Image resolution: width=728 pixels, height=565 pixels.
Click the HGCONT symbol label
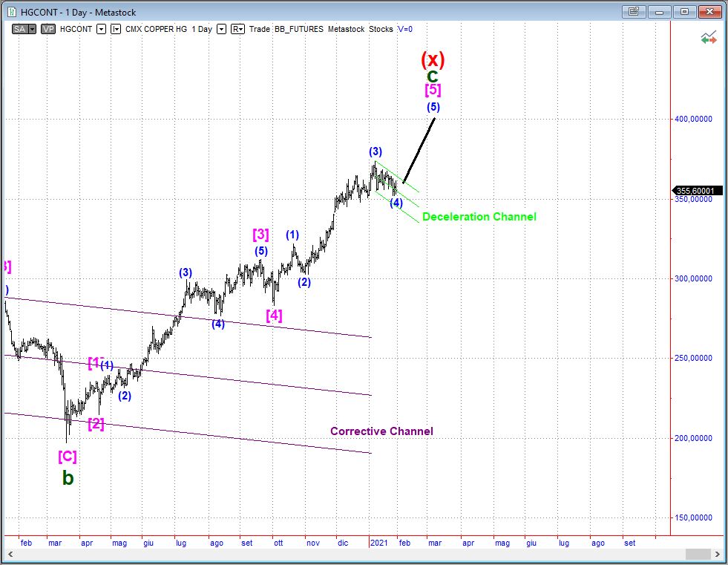tap(76, 29)
